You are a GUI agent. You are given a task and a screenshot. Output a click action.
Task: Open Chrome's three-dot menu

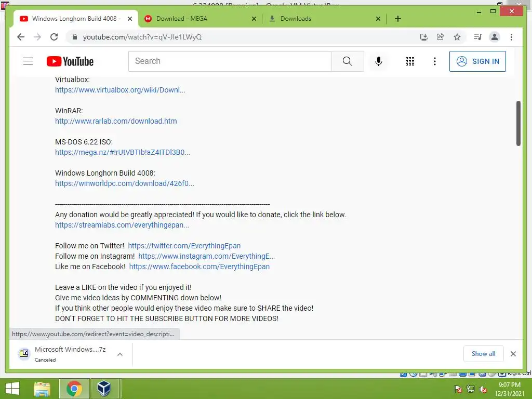point(511,37)
